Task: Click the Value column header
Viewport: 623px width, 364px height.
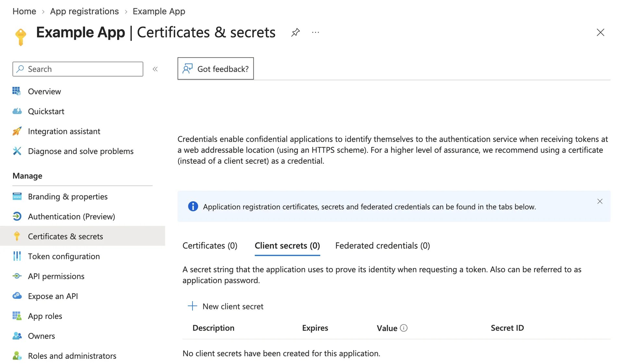Action: [x=387, y=328]
